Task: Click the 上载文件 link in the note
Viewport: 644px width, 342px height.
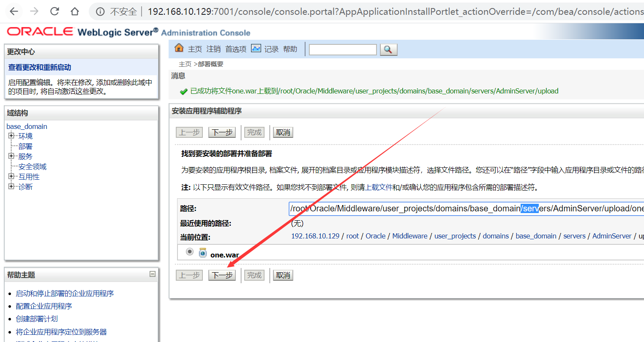Action: coord(379,187)
